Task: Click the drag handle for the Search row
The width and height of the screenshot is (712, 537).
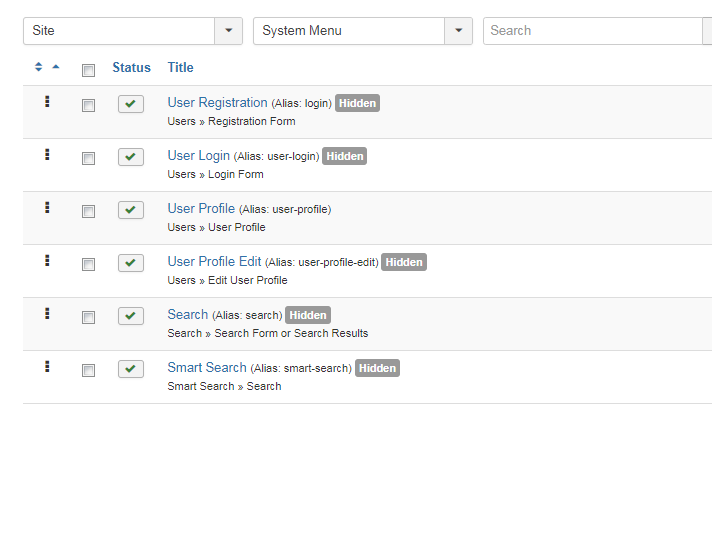Action: (47, 313)
